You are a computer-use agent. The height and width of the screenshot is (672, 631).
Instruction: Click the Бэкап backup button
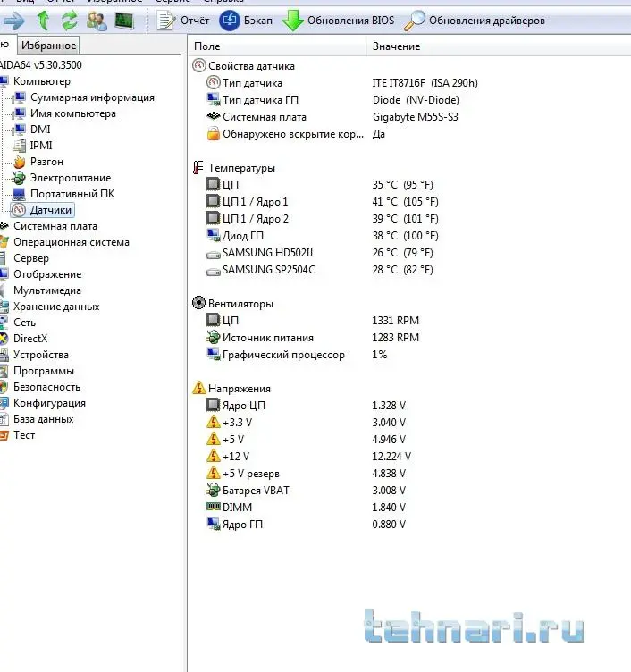(246, 21)
